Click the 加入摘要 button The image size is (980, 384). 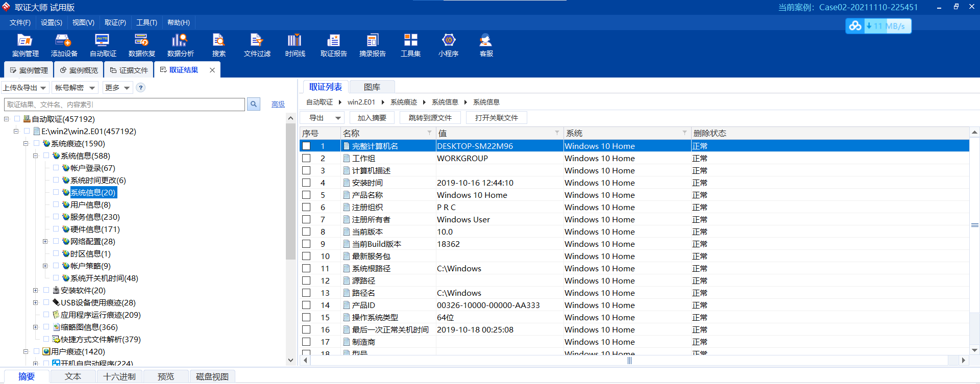click(x=372, y=118)
